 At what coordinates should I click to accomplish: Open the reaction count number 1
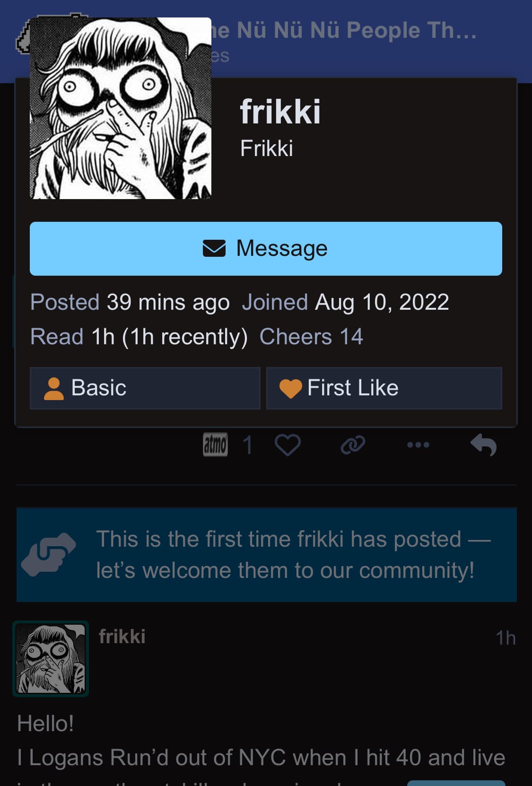247,445
